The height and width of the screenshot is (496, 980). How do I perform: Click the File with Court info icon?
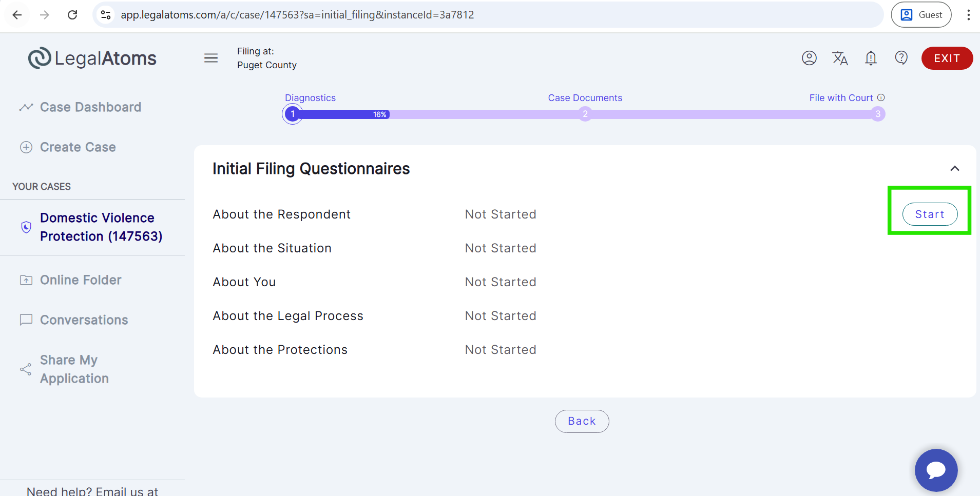tap(881, 97)
